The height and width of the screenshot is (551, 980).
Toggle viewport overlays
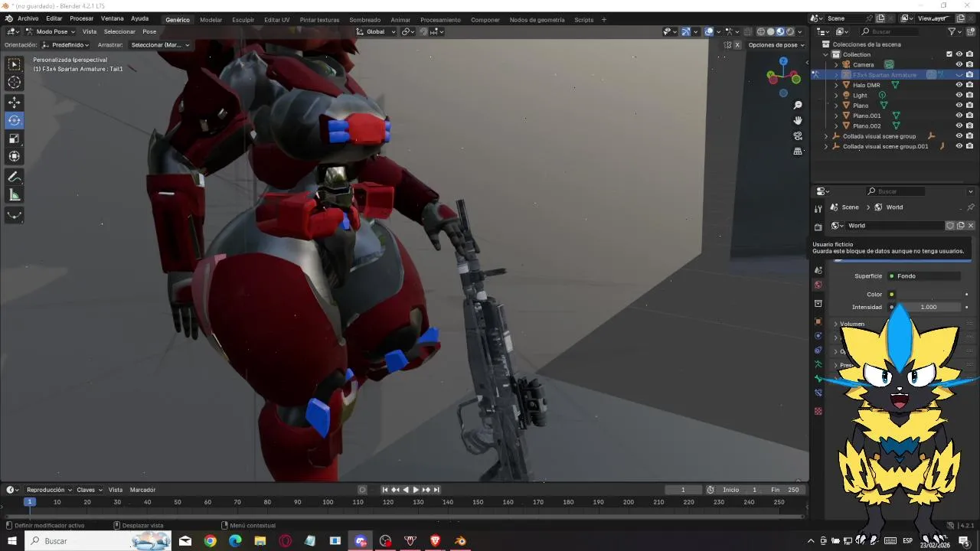click(710, 31)
